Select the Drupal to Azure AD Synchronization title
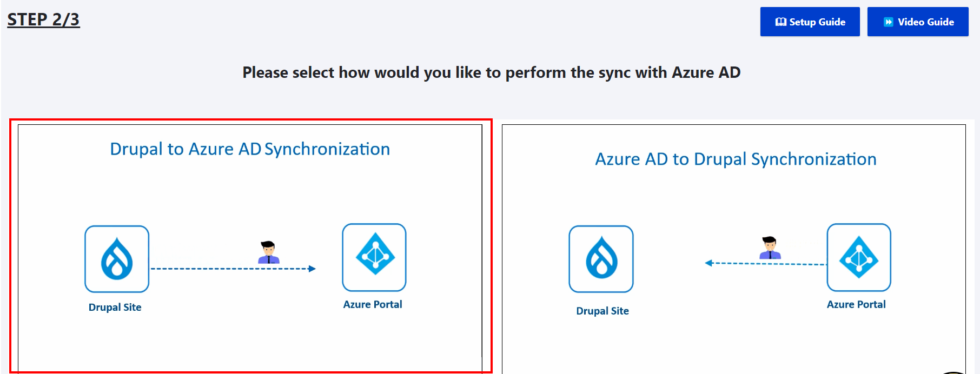Screen dimensions: 980x374 click(x=250, y=149)
